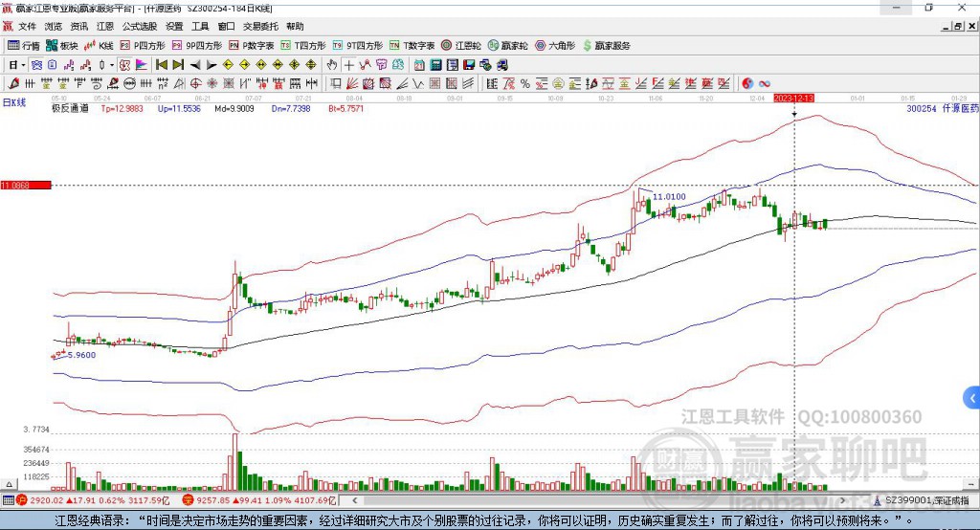Click the SZ399001 深证成指 status entry
Screen dimensions: 980x530
(923, 500)
